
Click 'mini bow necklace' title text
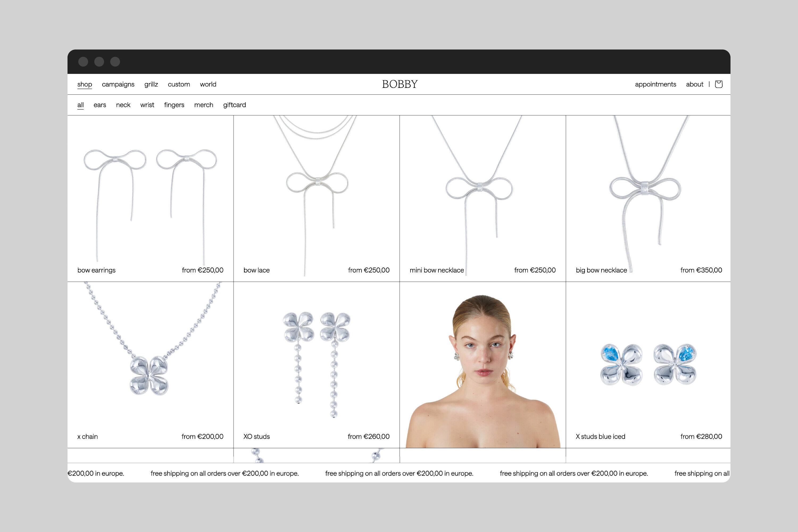[437, 270]
